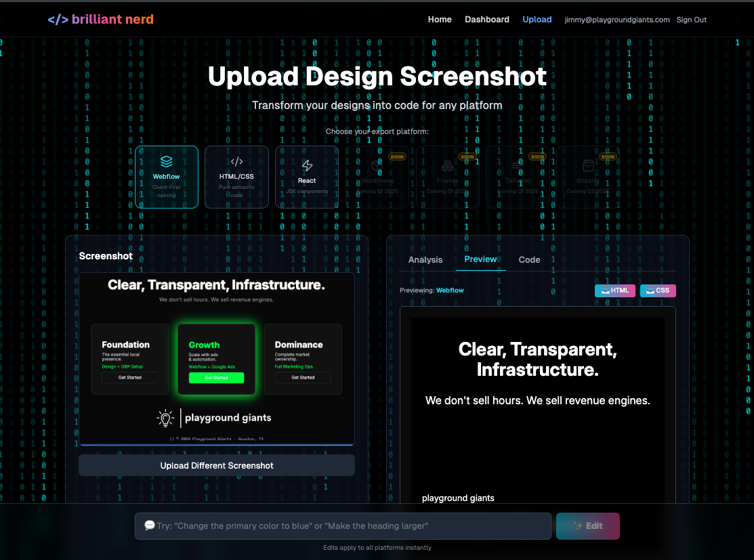
Task: Click Upload Different Screenshot
Action: coord(217,465)
